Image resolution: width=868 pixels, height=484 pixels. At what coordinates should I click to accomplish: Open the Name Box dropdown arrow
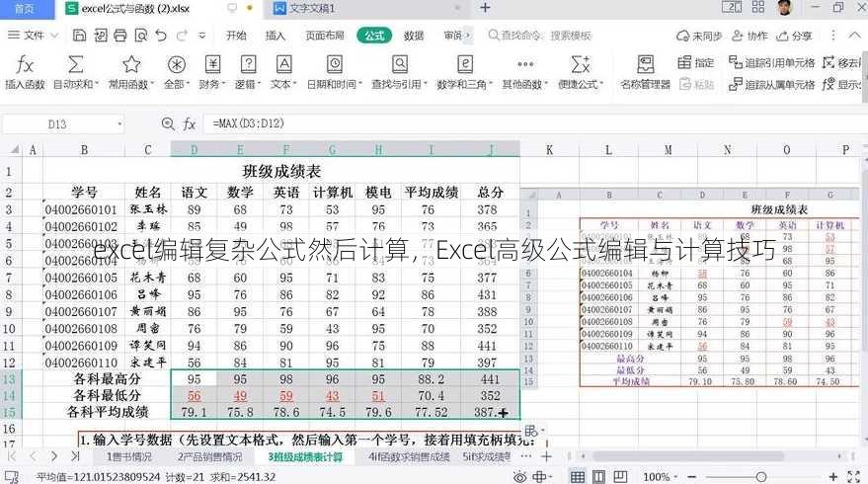tap(119, 124)
